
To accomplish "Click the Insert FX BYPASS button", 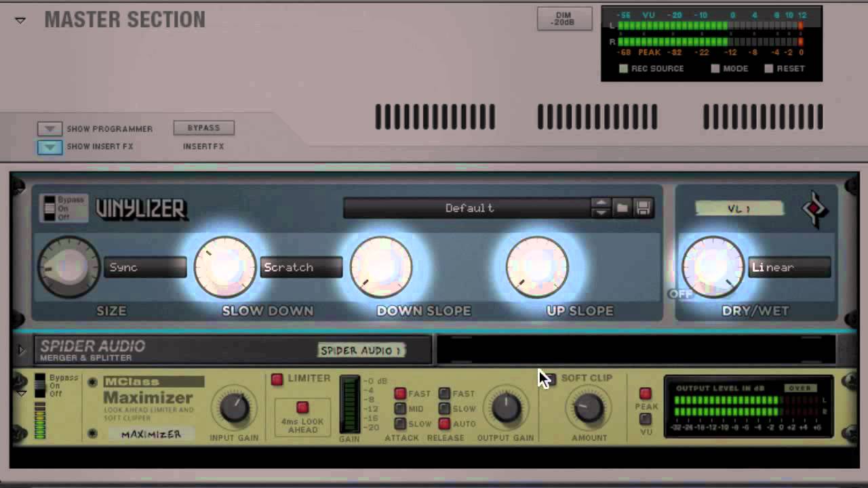I will click(203, 127).
